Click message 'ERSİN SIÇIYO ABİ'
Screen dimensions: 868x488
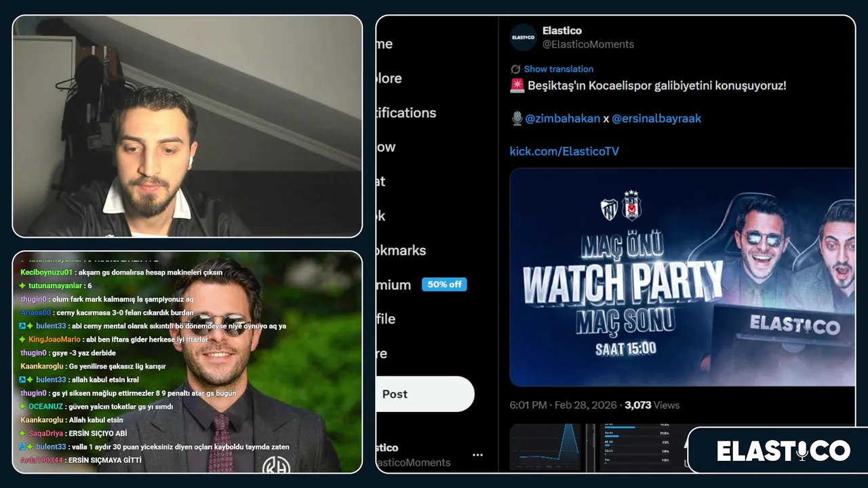coord(98,434)
